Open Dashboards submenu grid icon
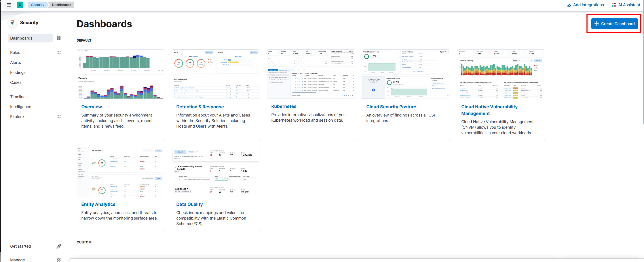The width and height of the screenshot is (644, 262). 59,38
